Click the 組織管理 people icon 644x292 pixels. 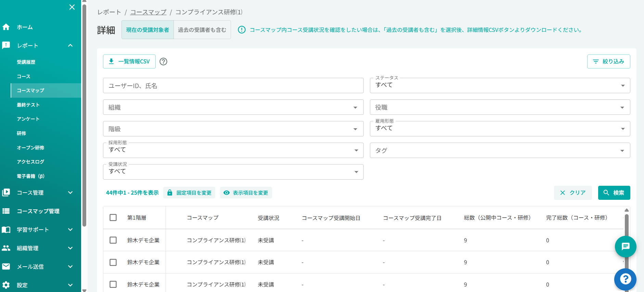(6, 248)
